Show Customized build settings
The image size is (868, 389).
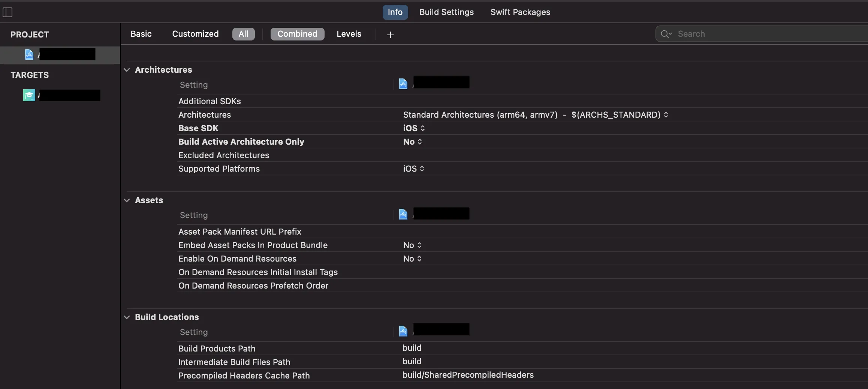[195, 34]
